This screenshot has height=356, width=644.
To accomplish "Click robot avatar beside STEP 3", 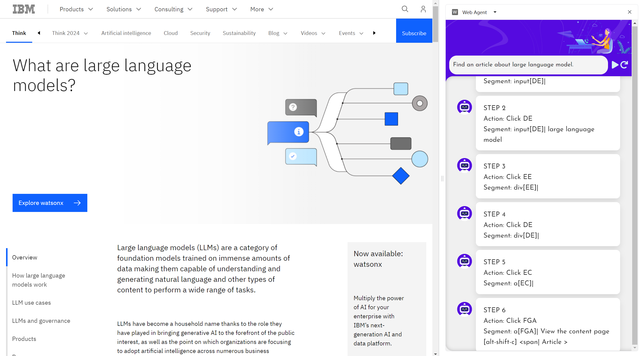I will [464, 165].
